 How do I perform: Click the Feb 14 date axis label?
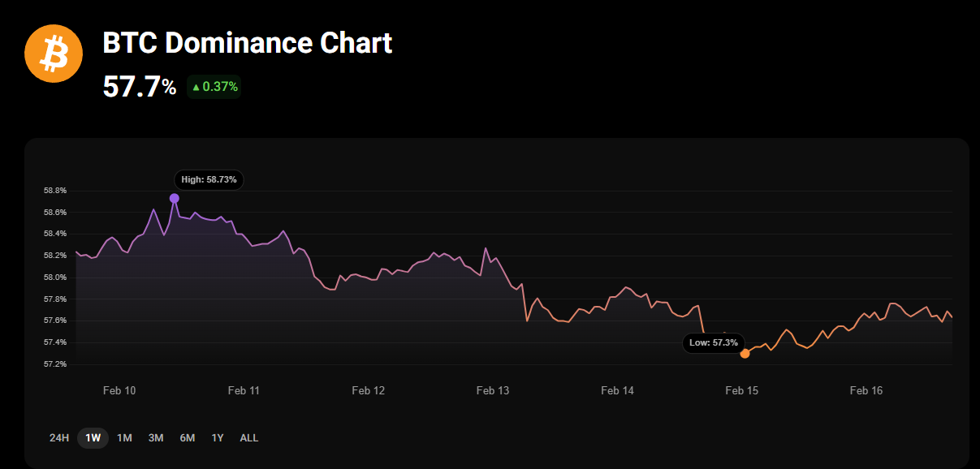pos(617,391)
